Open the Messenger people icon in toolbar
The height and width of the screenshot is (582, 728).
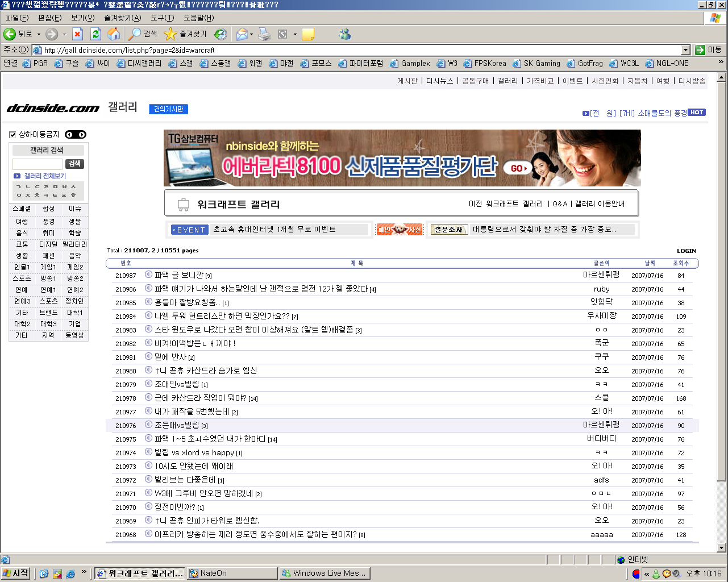tap(344, 34)
